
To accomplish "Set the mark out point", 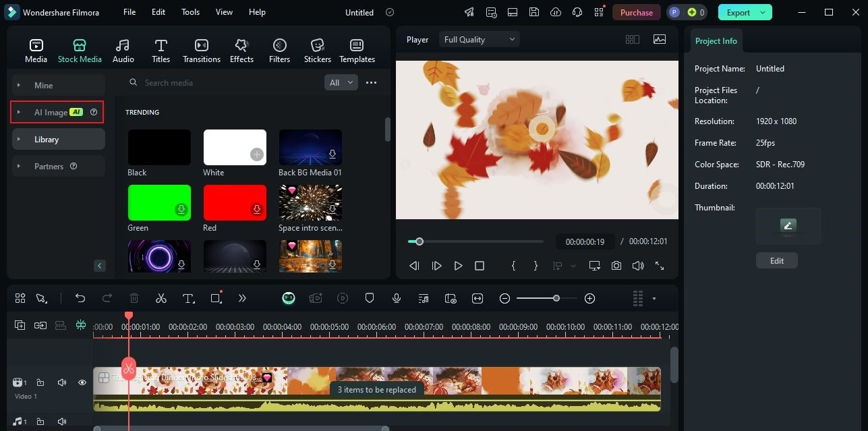I will click(536, 266).
